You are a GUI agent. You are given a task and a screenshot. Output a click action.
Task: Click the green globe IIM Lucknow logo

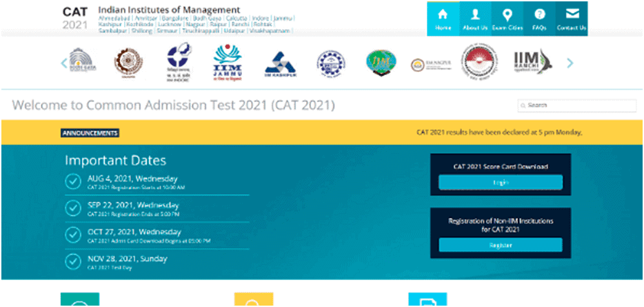[381, 62]
